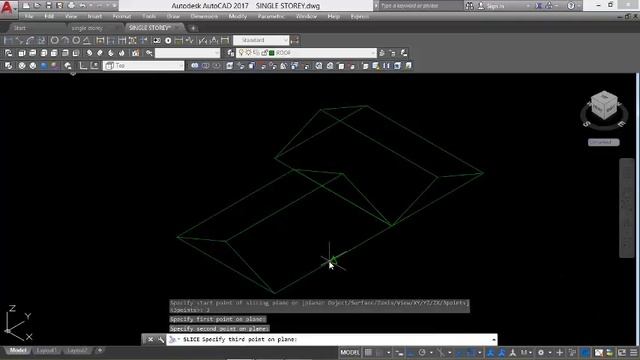Open the File menu

click(x=29, y=17)
